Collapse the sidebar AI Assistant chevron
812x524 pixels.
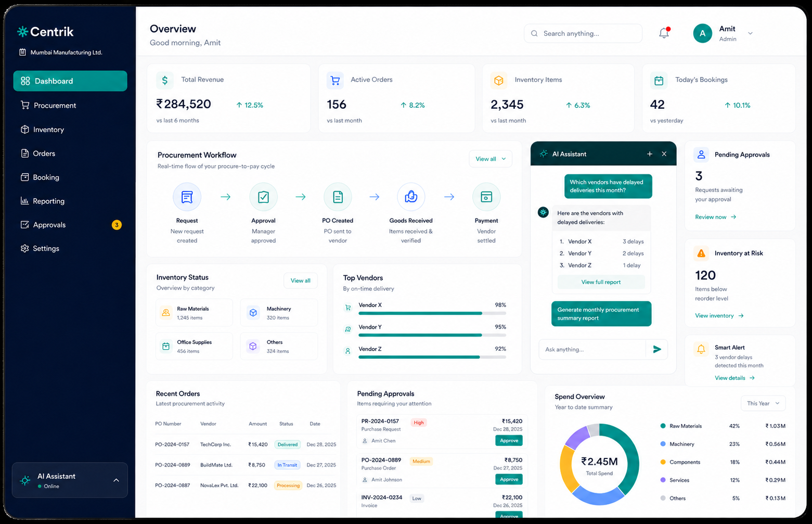(116, 480)
